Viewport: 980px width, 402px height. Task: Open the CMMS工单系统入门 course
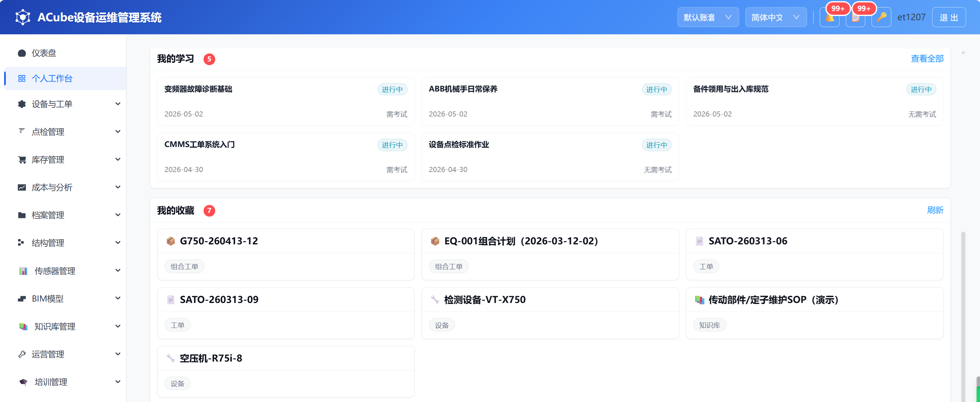pyautogui.click(x=286, y=157)
